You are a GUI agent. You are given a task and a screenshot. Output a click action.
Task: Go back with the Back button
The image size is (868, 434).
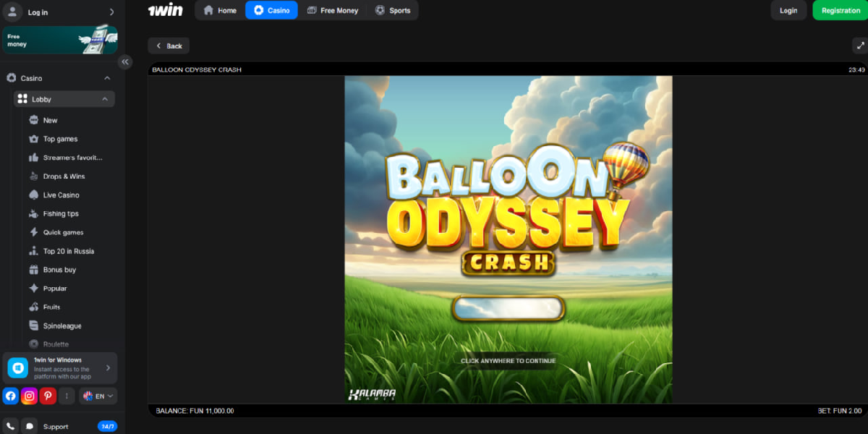click(x=169, y=46)
